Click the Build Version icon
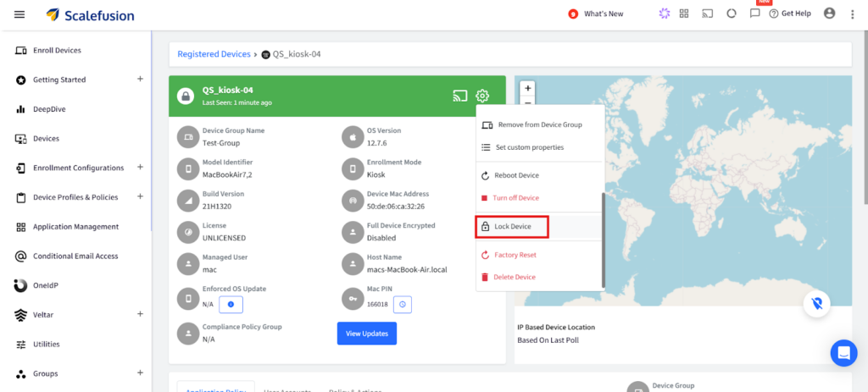Viewport: 868px width, 392px height. point(187,201)
